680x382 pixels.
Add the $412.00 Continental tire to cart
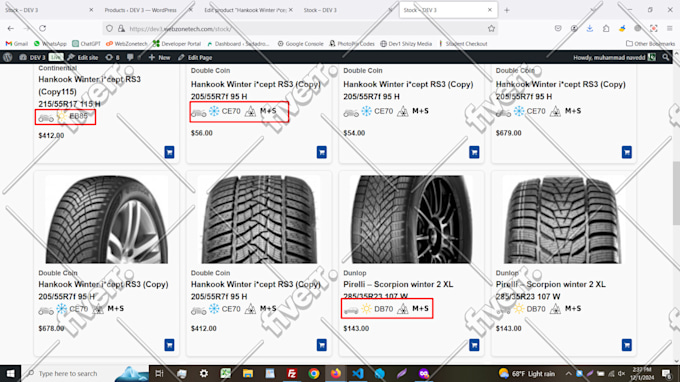pos(169,152)
